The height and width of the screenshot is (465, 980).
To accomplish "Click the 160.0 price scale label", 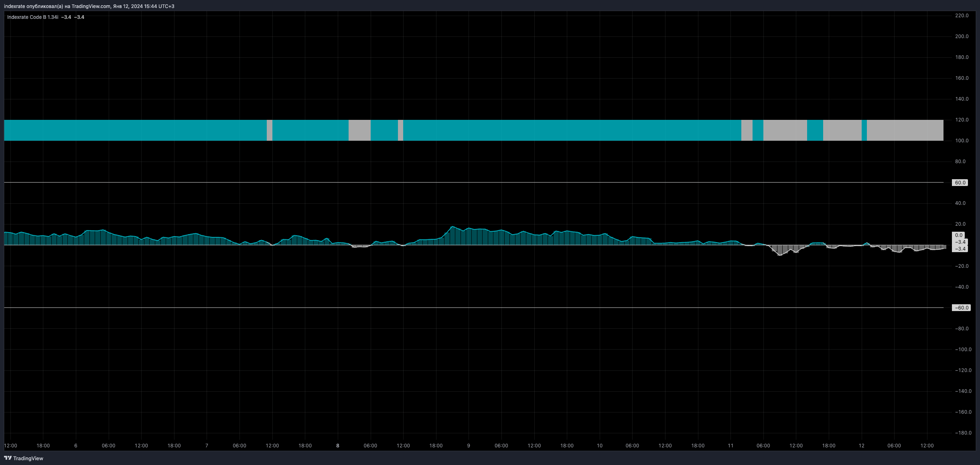I will 962,78.
